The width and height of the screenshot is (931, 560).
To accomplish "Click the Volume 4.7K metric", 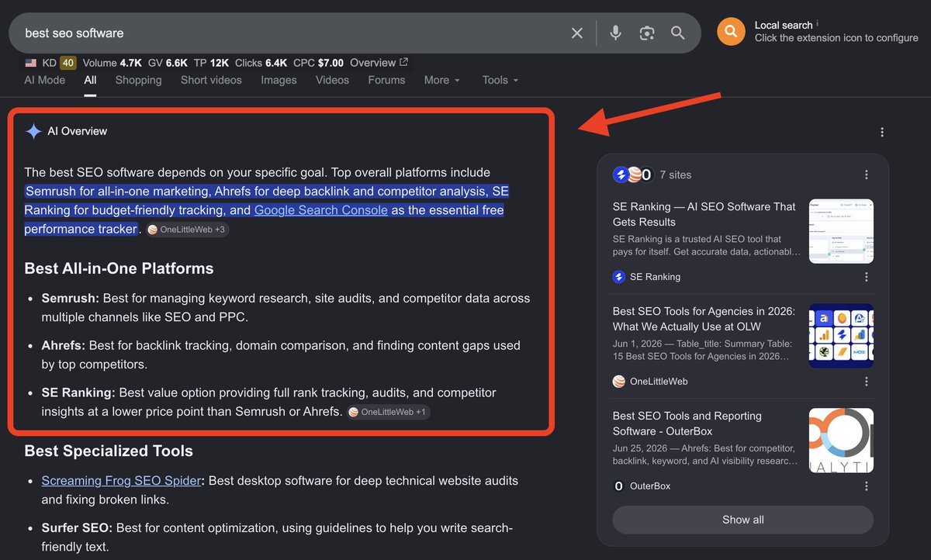I will 112,63.
